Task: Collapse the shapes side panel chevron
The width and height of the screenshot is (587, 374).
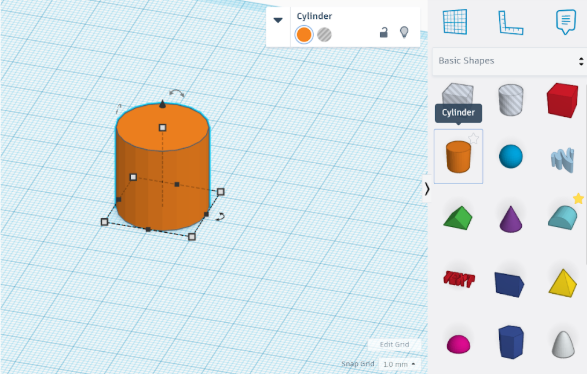Action: click(x=427, y=189)
